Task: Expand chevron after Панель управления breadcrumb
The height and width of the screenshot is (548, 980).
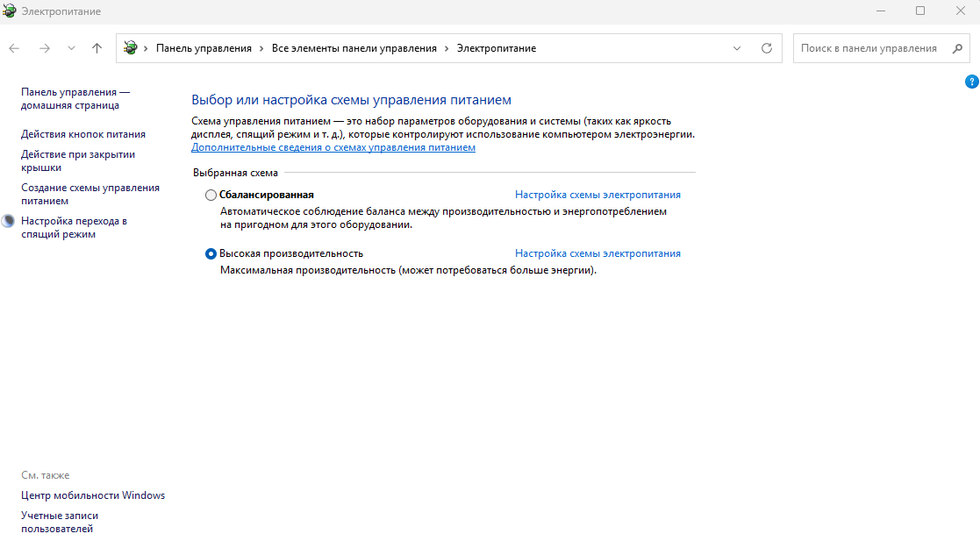Action: pyautogui.click(x=261, y=48)
